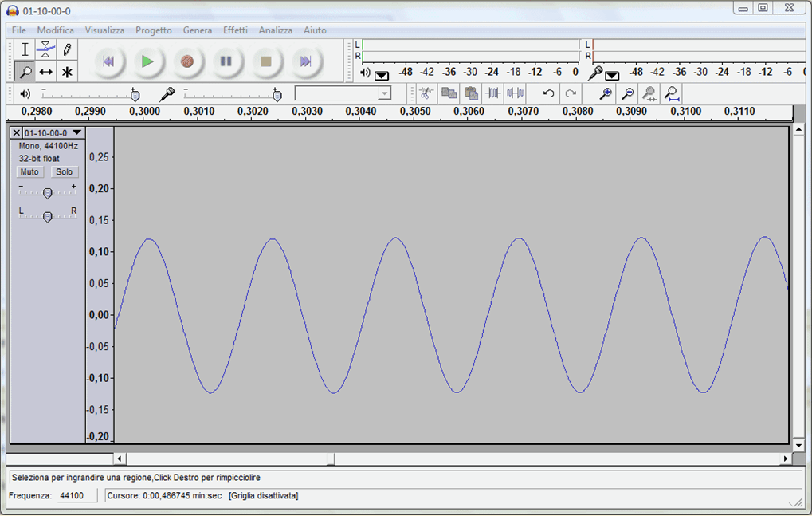Start playback with the Play button
Image resolution: width=812 pixels, height=516 pixels.
[147, 61]
